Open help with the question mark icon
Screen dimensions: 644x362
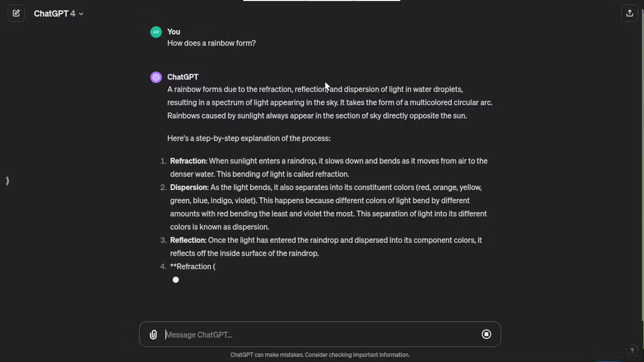[632, 350]
